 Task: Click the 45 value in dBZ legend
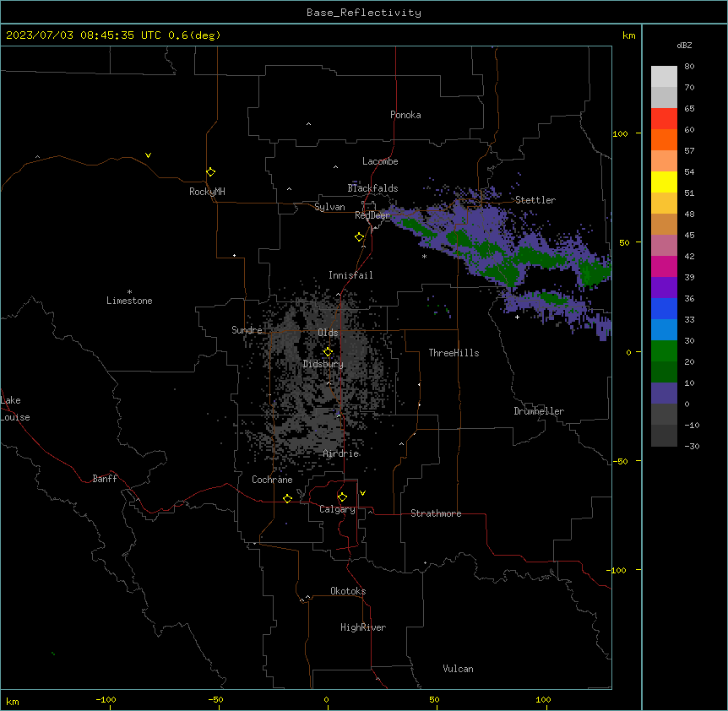pos(689,236)
